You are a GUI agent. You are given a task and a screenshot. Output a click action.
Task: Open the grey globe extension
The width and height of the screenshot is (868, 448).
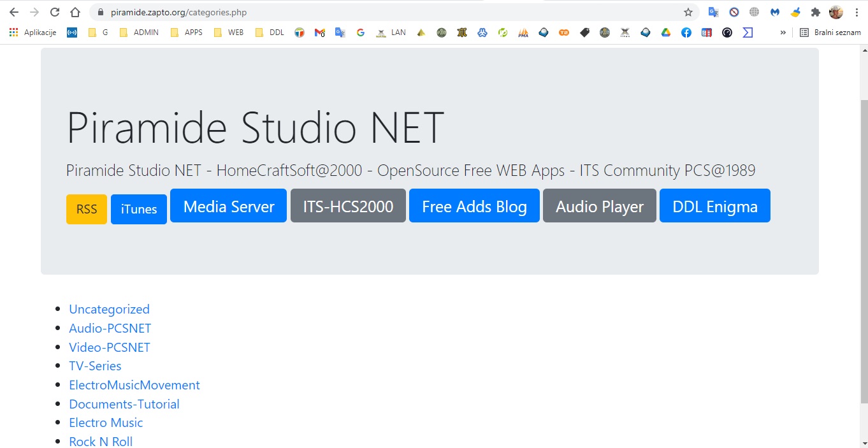pos(755,12)
